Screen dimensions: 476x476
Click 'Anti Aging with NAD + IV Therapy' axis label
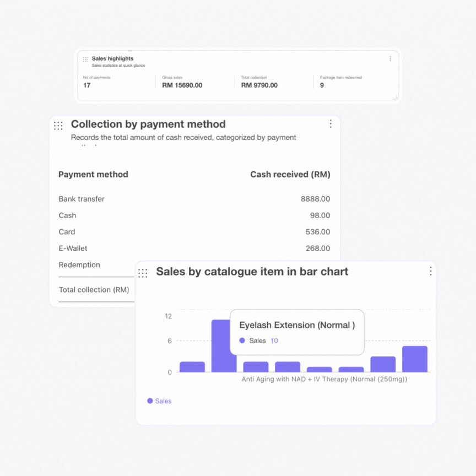pyautogui.click(x=324, y=379)
